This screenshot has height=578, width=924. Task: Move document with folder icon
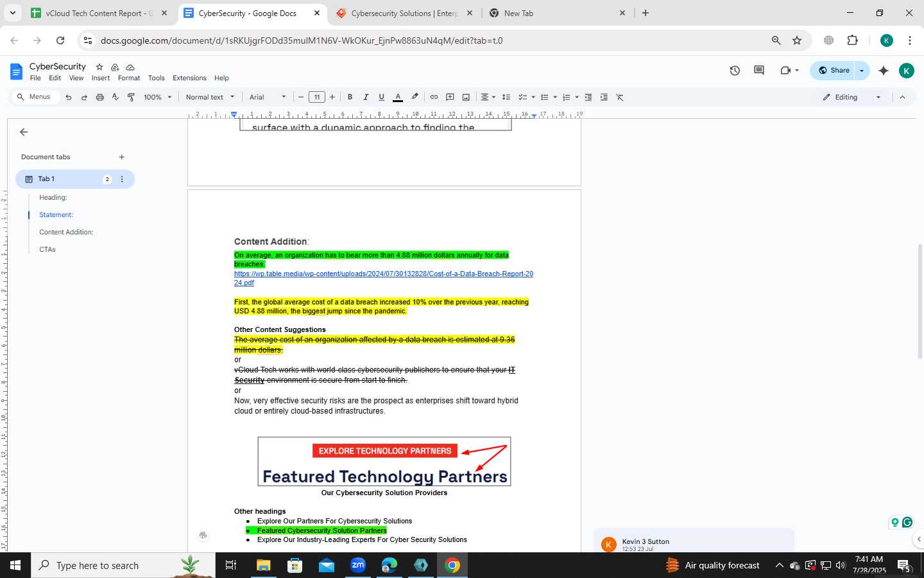115,67
